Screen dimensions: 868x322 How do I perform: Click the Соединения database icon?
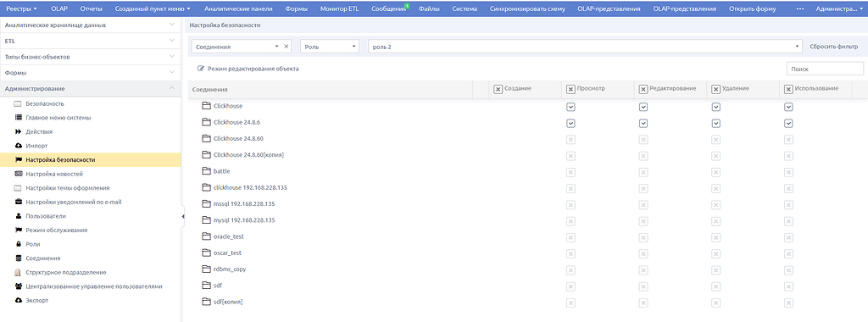coord(19,258)
